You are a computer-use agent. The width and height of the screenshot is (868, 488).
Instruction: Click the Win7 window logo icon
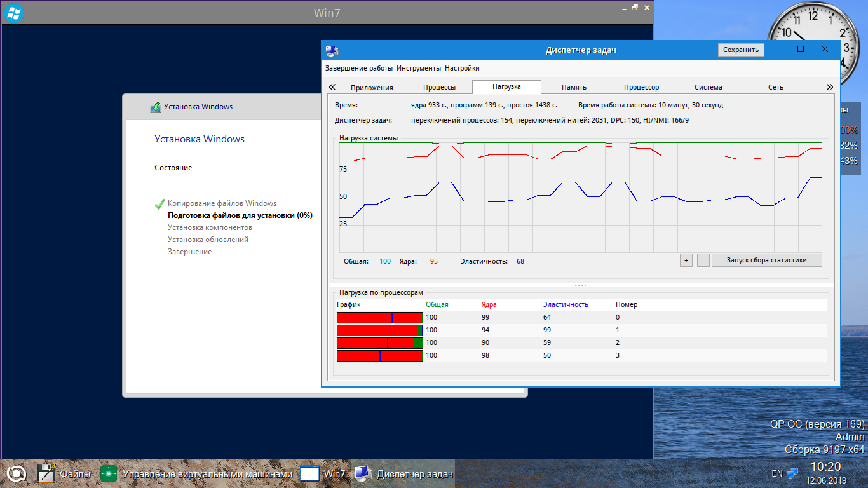pyautogui.click(x=13, y=12)
